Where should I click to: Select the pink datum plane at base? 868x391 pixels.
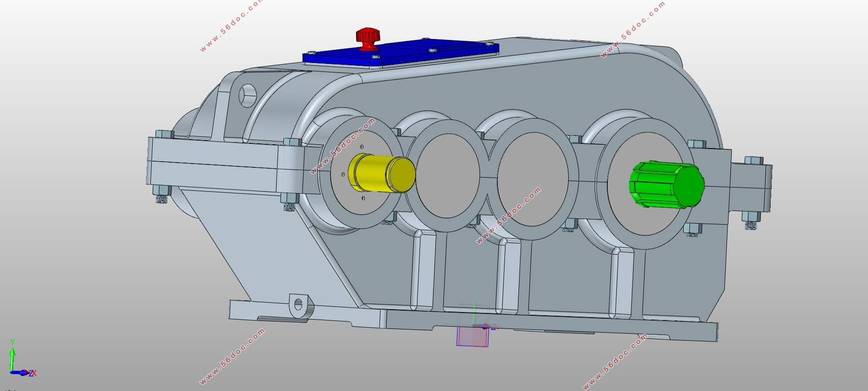pyautogui.click(x=473, y=336)
